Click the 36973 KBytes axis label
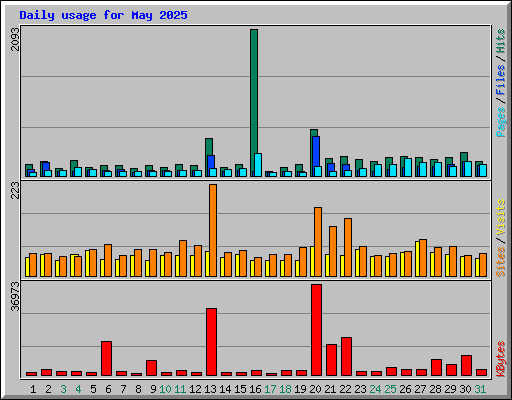 pyautogui.click(x=15, y=296)
